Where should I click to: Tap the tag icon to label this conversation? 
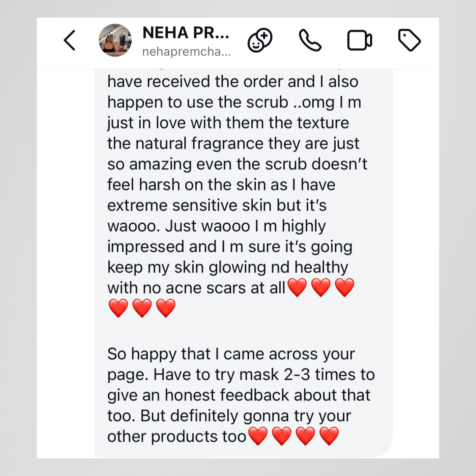[x=409, y=40]
